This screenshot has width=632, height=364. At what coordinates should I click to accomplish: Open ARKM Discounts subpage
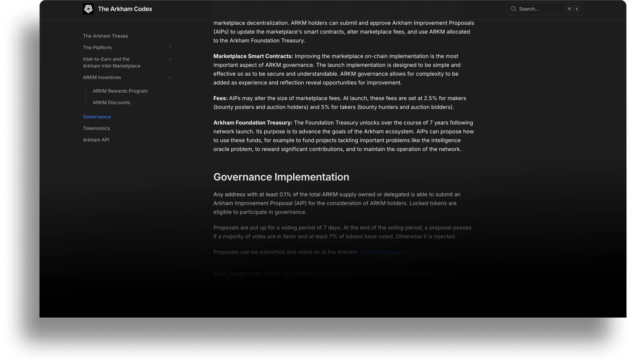pyautogui.click(x=111, y=103)
